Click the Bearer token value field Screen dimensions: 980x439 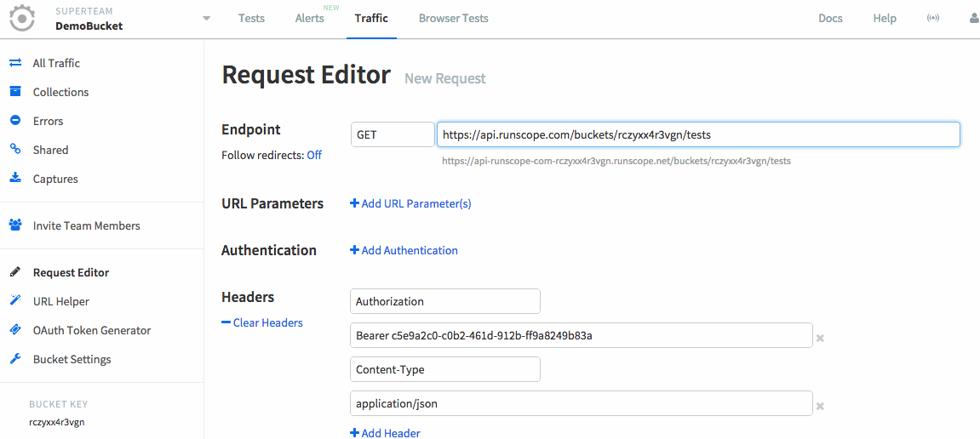tap(582, 335)
